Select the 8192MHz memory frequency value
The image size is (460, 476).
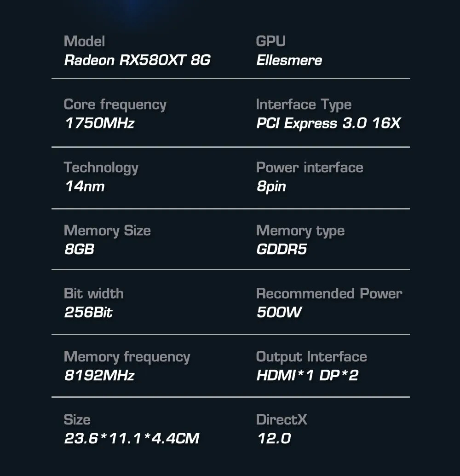(x=99, y=375)
